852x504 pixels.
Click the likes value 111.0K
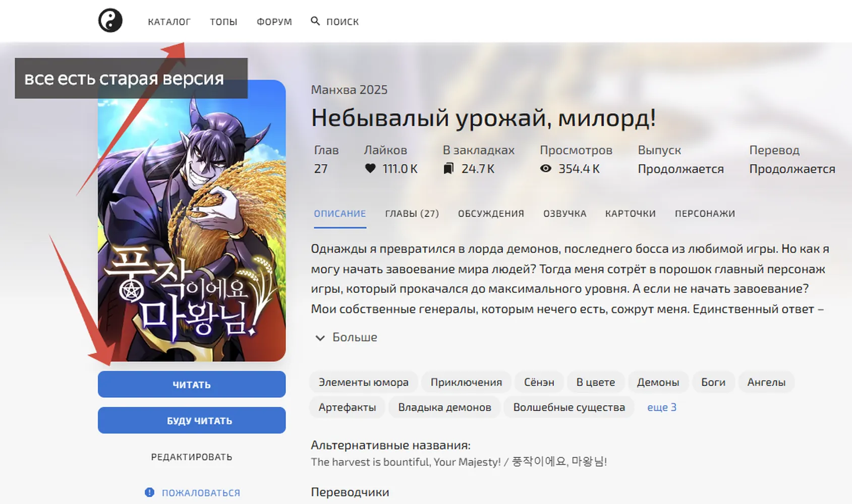tap(400, 169)
